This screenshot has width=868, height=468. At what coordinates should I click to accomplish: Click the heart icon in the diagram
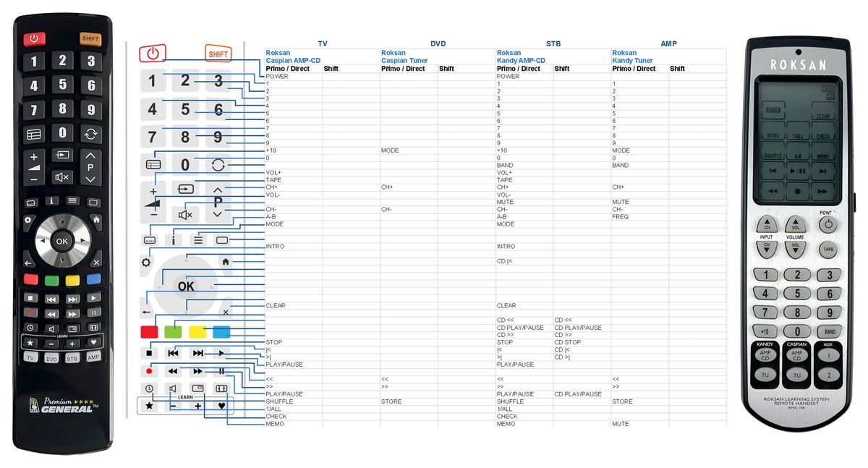tap(222, 406)
